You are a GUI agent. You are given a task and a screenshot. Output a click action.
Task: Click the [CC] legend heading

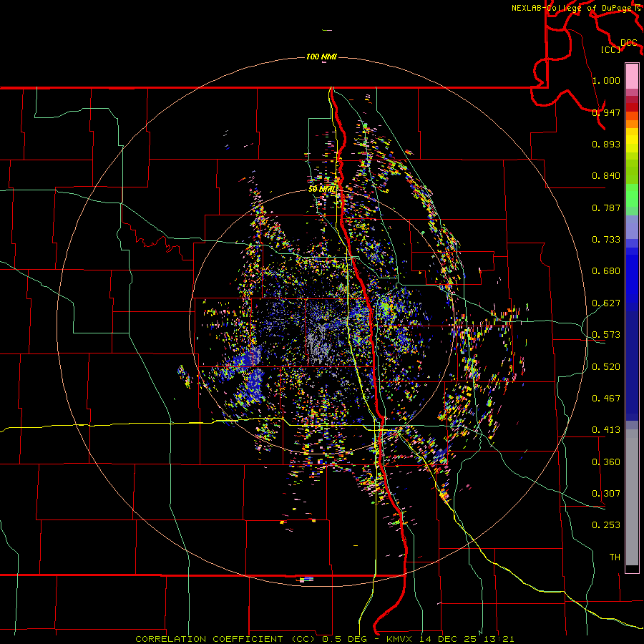[x=611, y=49]
